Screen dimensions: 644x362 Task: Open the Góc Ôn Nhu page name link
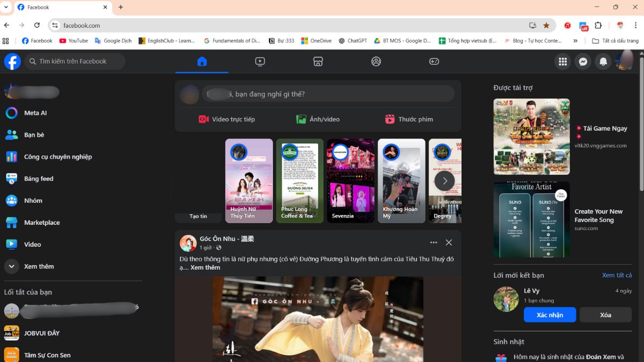pyautogui.click(x=227, y=239)
